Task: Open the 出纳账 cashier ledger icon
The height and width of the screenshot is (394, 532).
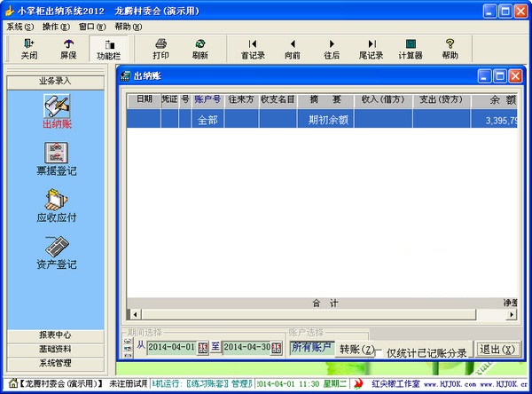Action: [57, 112]
